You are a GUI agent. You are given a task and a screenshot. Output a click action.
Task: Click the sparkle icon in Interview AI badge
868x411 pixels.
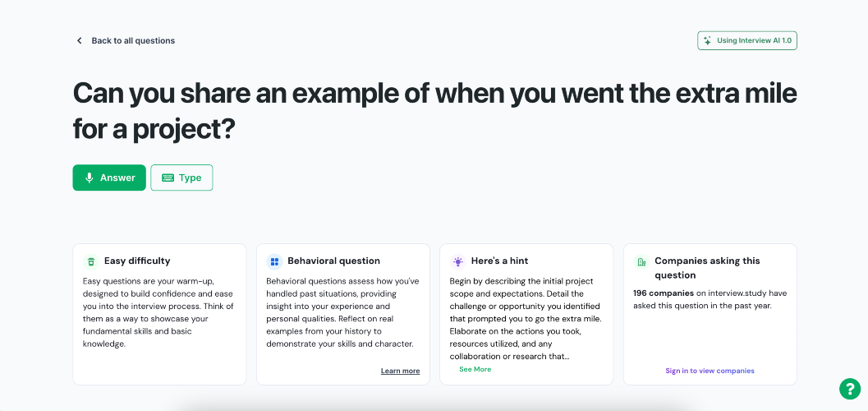point(707,40)
